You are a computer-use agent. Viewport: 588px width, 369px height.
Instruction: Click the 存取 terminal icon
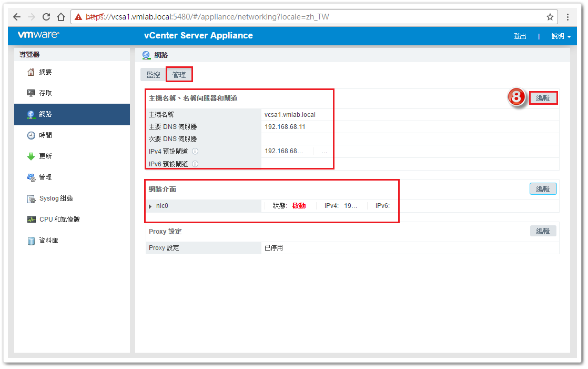(x=31, y=93)
